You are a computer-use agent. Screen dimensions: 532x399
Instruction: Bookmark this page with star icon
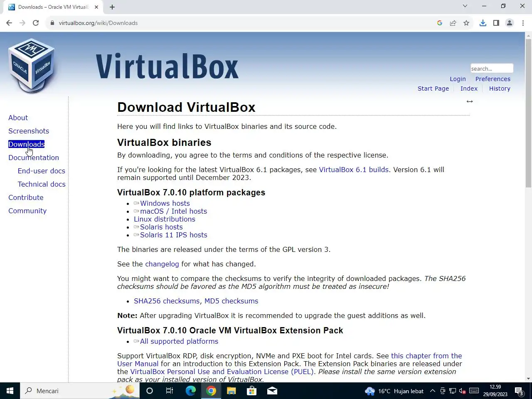466,23
